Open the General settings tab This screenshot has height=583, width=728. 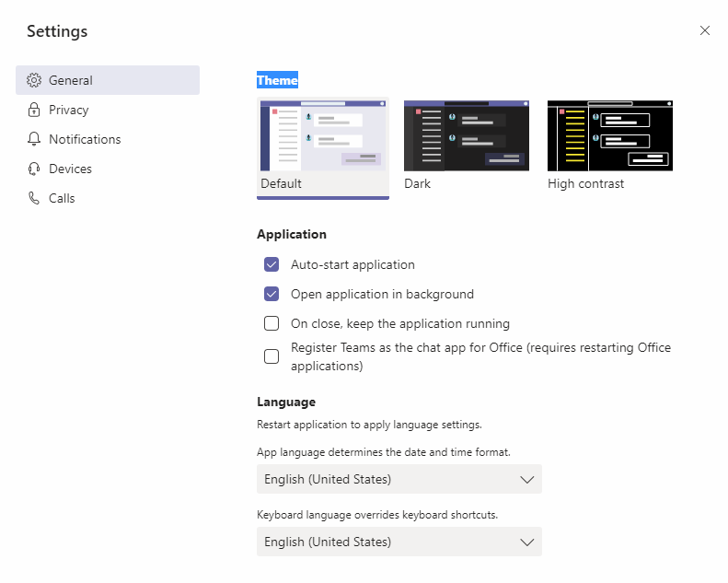click(108, 80)
